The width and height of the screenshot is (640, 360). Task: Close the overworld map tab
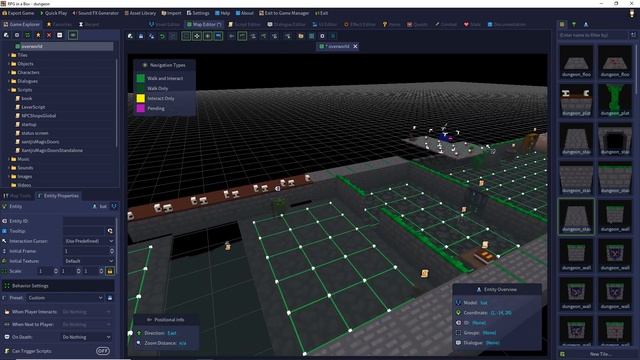coord(356,47)
